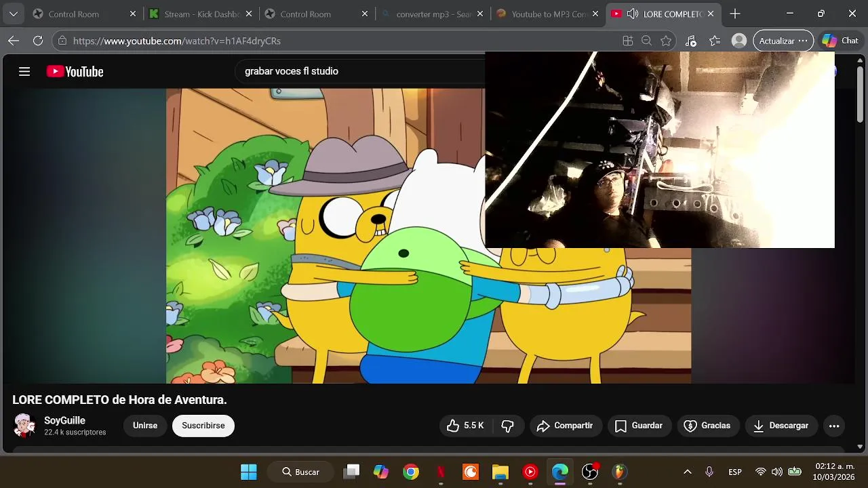Image resolution: width=868 pixels, height=488 pixels.
Task: Go to the YouTube home logo
Action: click(75, 71)
